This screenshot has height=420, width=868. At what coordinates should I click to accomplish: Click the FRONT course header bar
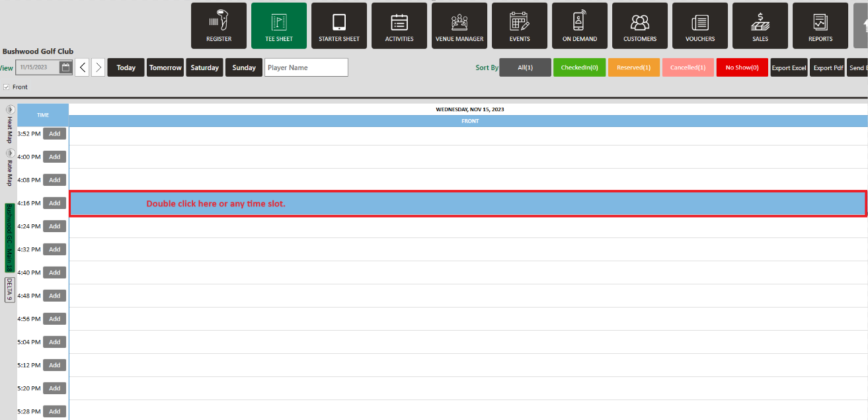click(x=468, y=121)
